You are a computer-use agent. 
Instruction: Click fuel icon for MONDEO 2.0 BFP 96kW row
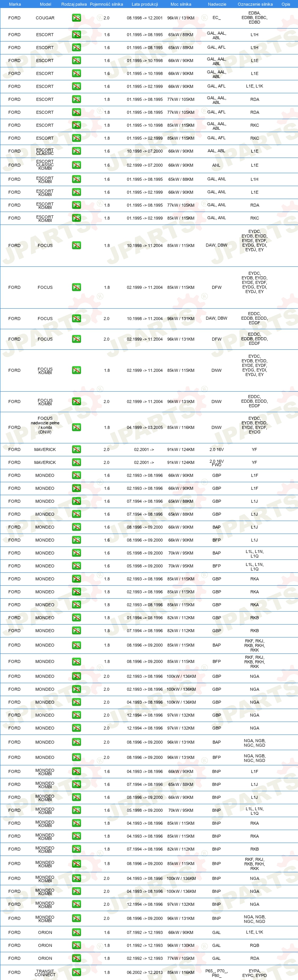76,757
